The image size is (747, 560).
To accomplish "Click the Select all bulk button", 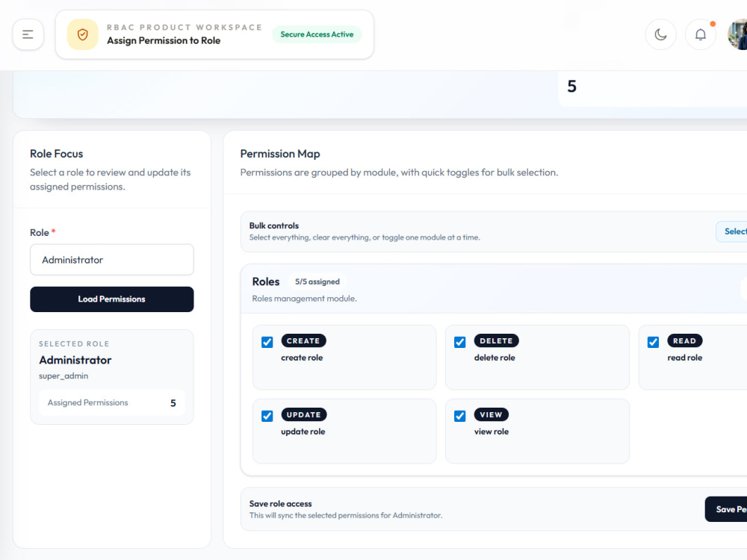I will pos(731,231).
